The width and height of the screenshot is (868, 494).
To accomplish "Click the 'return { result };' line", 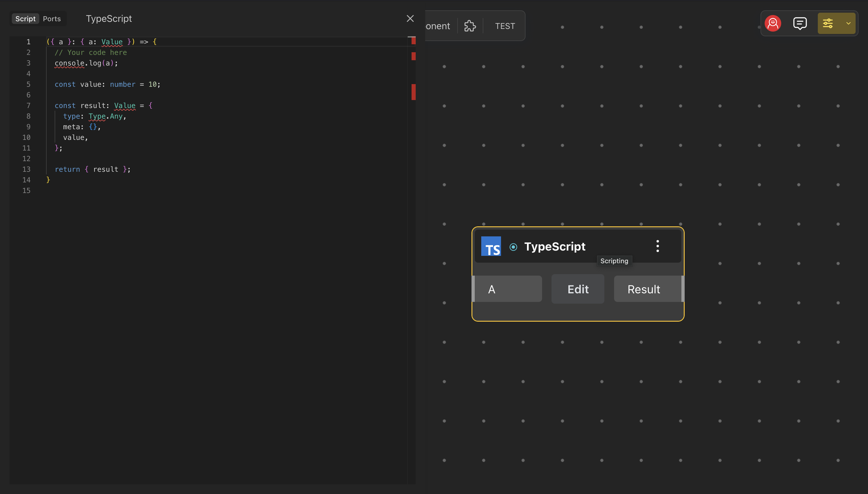I will click(93, 169).
